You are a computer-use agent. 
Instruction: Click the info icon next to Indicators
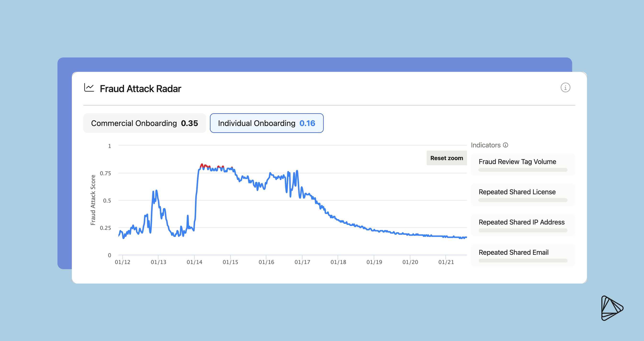(x=505, y=145)
